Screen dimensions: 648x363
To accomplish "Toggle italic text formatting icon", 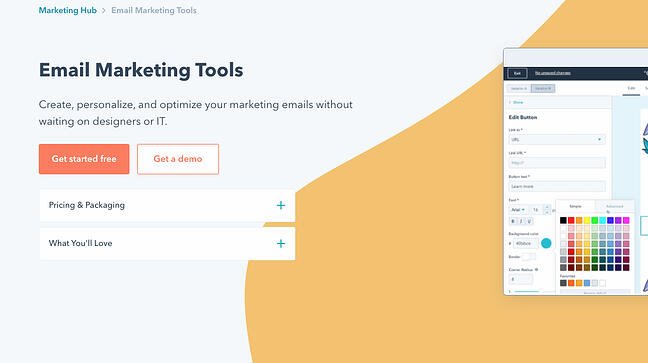I will [x=521, y=221].
